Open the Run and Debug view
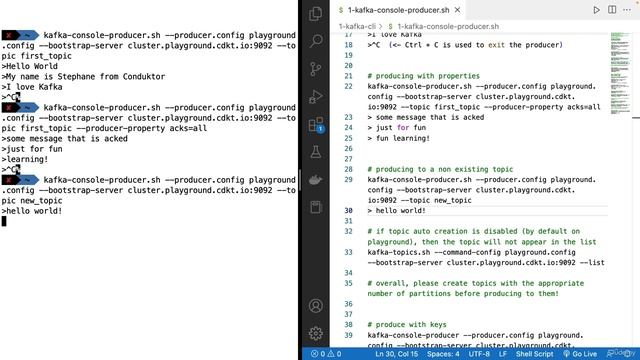Viewport: 640px width, 360px height. point(316,97)
